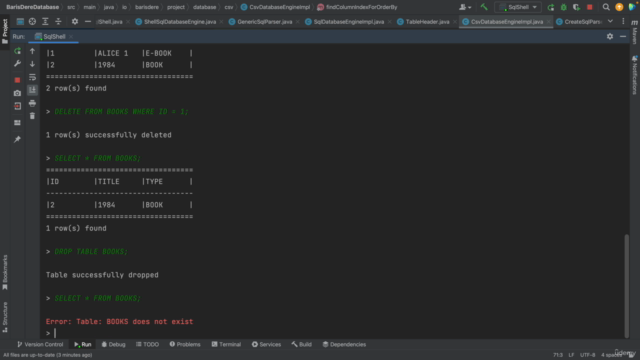640x360 pixels.
Task: Click the restore layout icon in Run sidebar
Action: 17,122
